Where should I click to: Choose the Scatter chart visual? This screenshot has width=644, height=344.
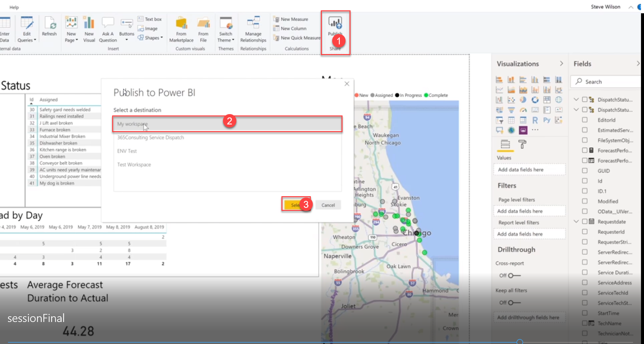click(x=511, y=100)
